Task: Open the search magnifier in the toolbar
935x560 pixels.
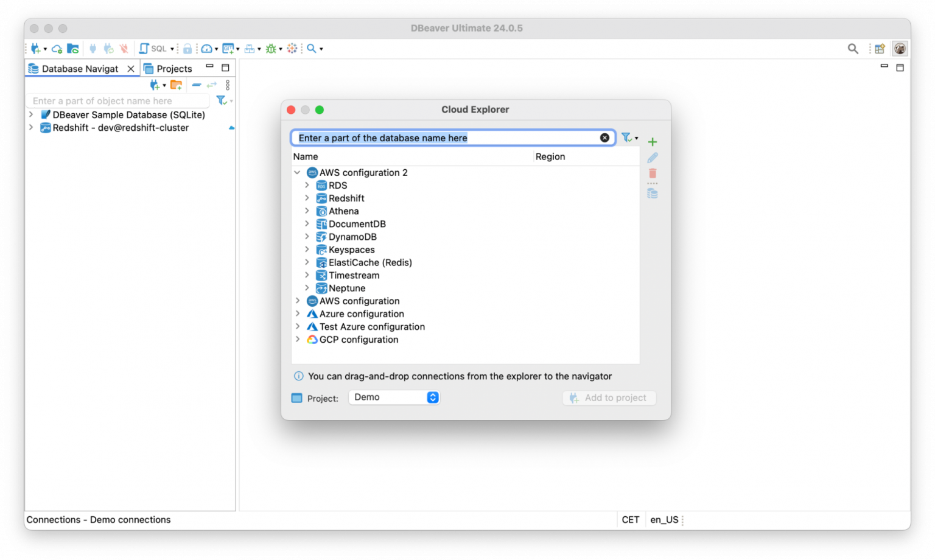Action: [x=310, y=48]
